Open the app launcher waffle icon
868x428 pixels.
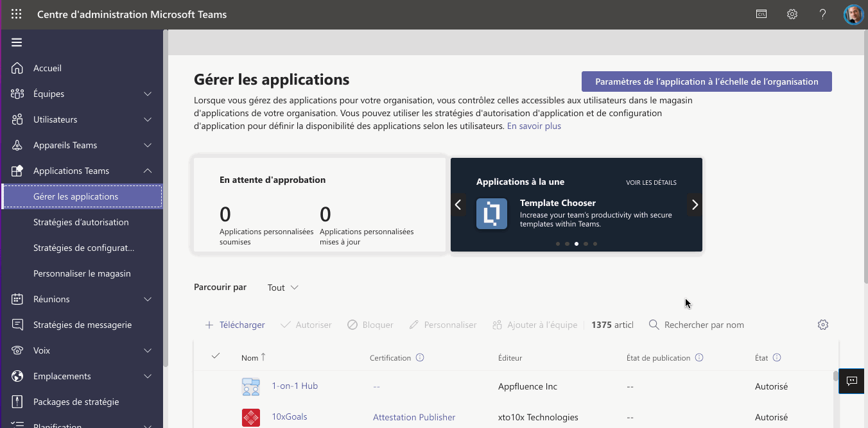click(17, 14)
